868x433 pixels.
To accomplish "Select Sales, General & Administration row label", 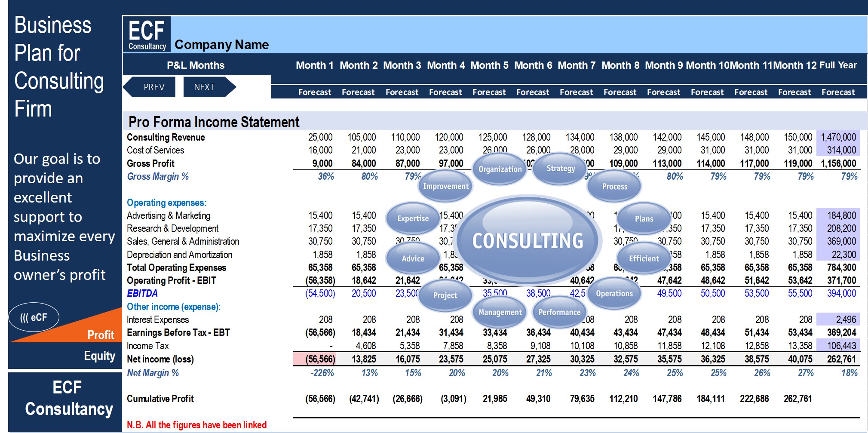I will coord(183,241).
